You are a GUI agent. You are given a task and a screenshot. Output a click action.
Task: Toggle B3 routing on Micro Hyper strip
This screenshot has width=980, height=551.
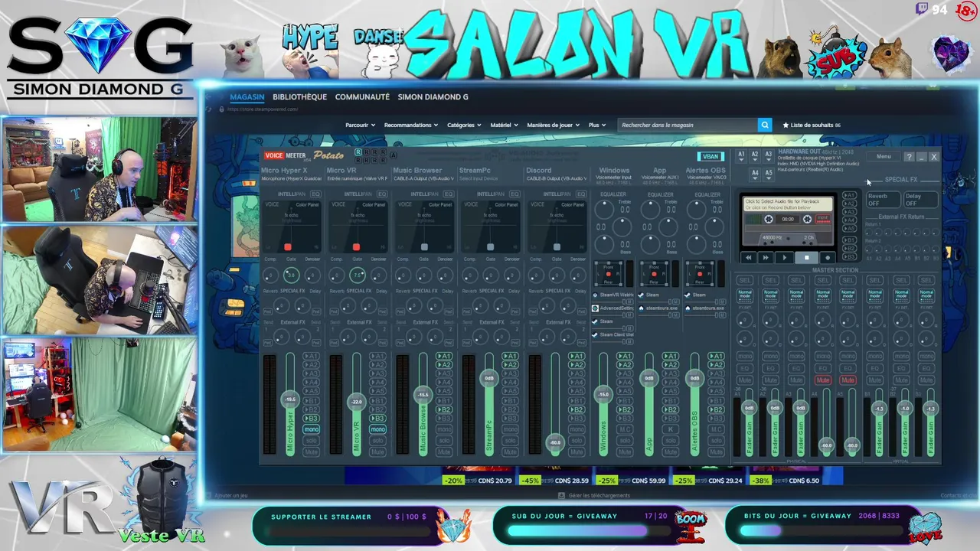coord(311,419)
